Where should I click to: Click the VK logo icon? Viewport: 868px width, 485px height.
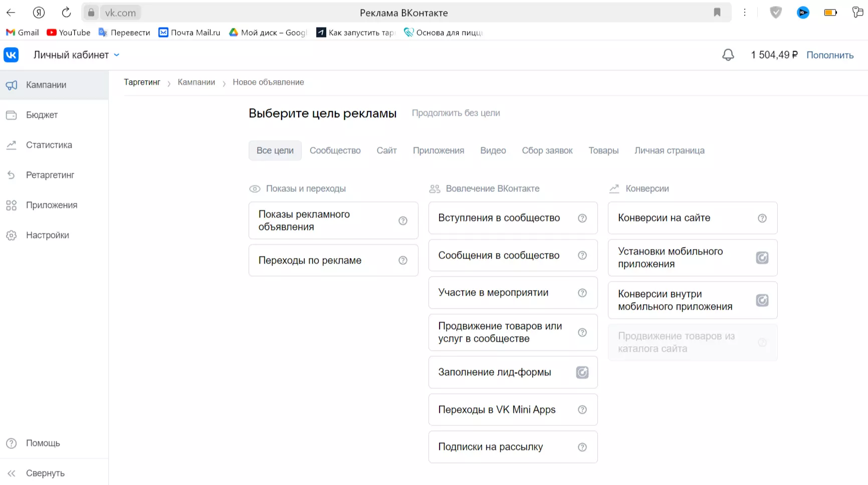(11, 55)
